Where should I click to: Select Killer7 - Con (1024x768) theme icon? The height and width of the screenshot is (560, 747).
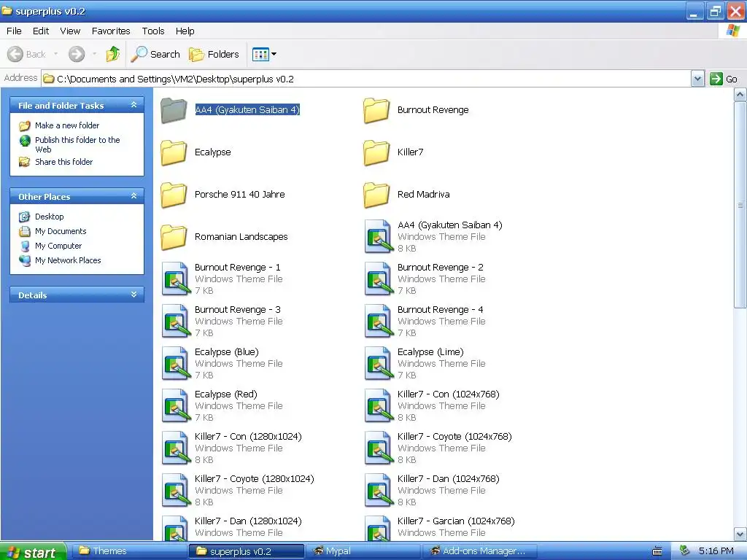[x=379, y=405]
